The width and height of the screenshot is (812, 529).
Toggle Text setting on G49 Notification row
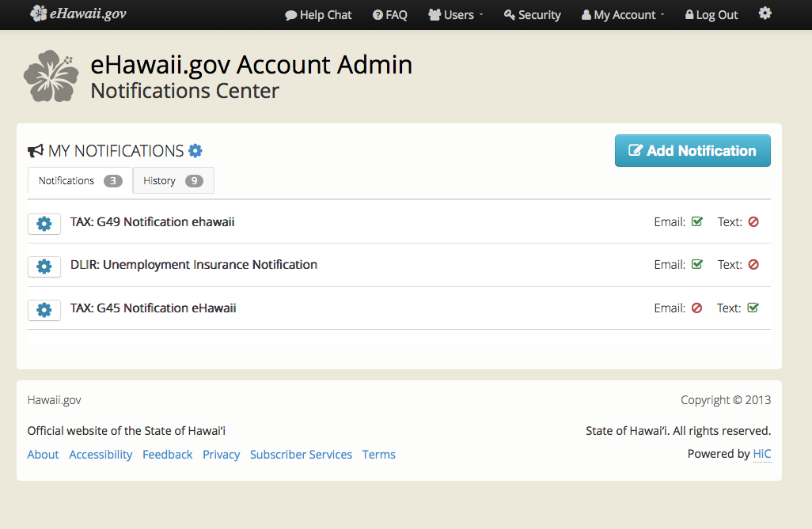pyautogui.click(x=753, y=221)
